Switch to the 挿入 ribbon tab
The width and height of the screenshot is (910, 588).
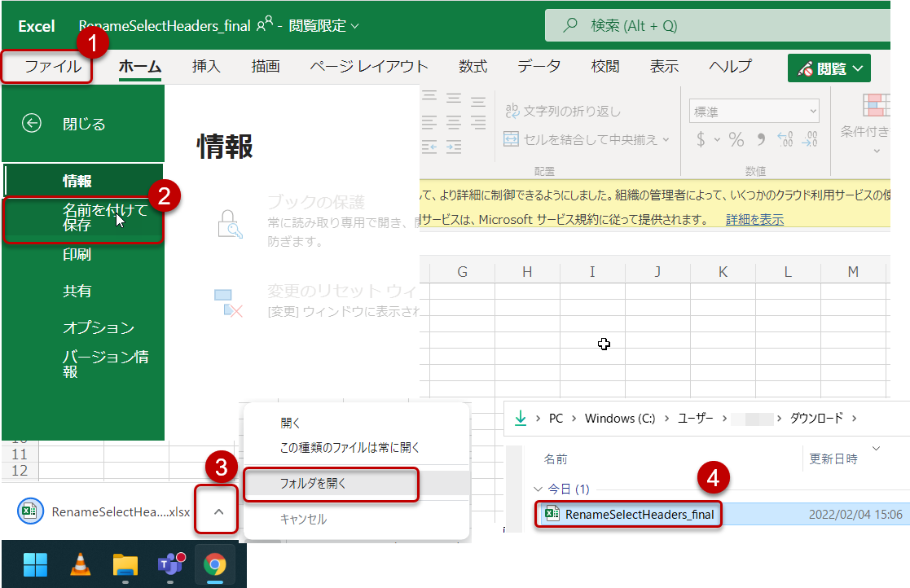click(x=206, y=68)
